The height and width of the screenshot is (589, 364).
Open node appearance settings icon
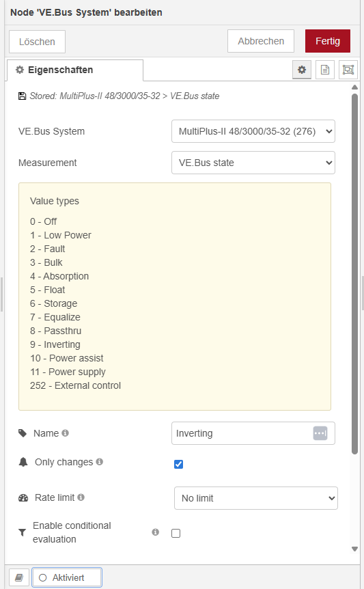click(348, 70)
